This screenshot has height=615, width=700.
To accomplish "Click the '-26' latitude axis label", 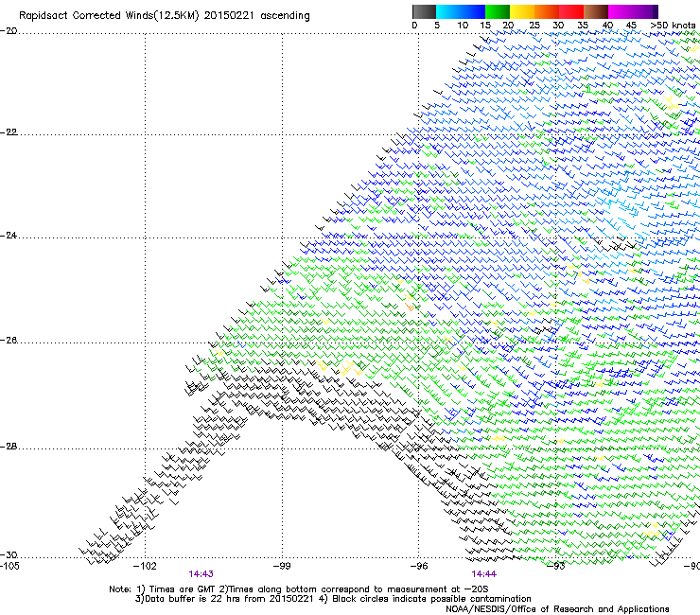I will 9,341.
